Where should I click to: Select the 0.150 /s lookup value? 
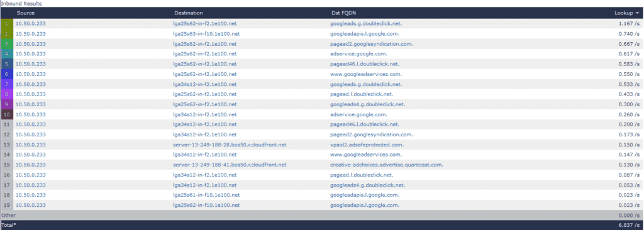tap(629, 145)
